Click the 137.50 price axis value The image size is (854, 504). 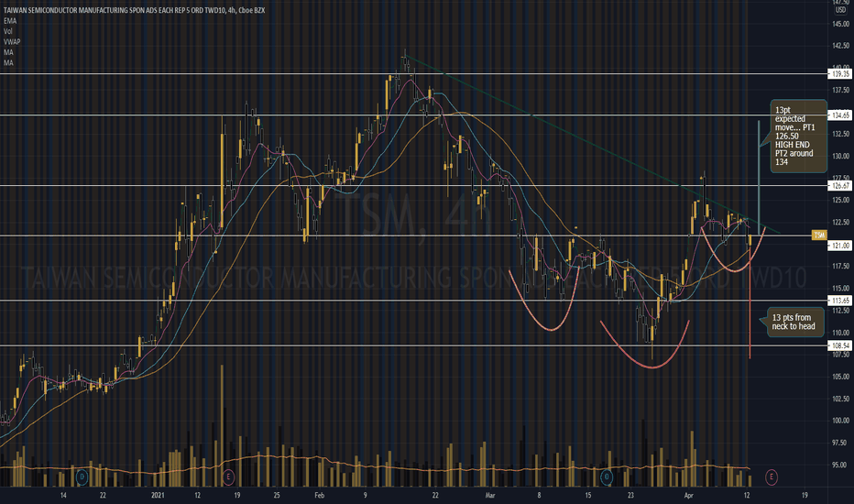840,90
